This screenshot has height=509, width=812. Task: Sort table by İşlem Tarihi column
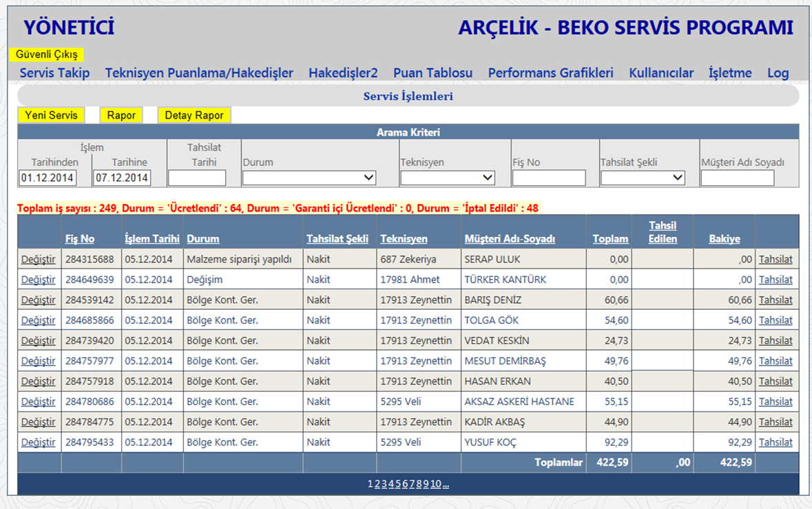point(152,239)
